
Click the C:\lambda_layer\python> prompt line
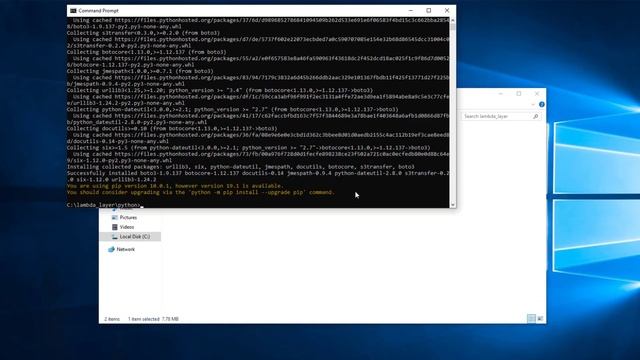104,205
